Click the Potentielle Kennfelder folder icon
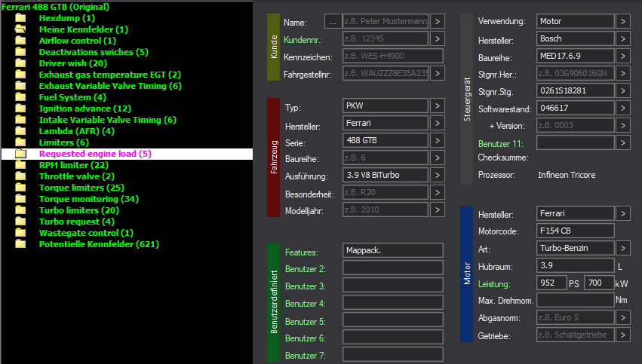642x364 pixels. pyautogui.click(x=20, y=244)
